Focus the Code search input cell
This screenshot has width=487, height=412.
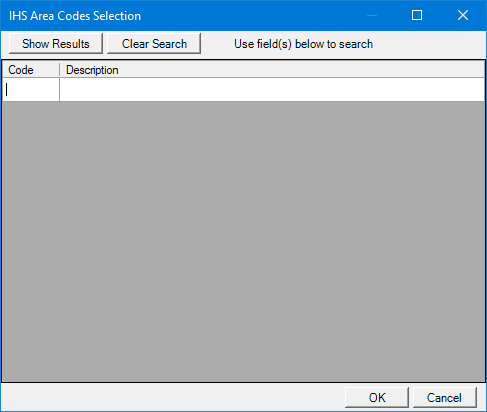(x=31, y=90)
